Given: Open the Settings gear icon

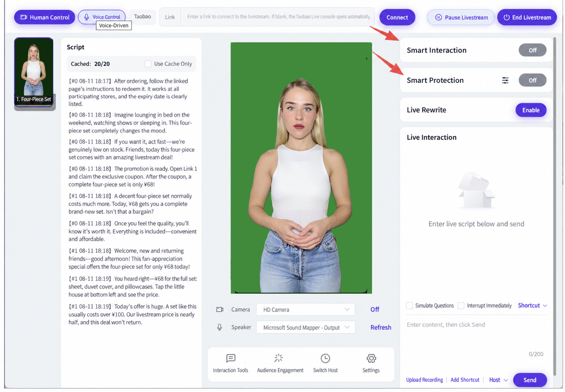Looking at the screenshot, I should tap(371, 358).
